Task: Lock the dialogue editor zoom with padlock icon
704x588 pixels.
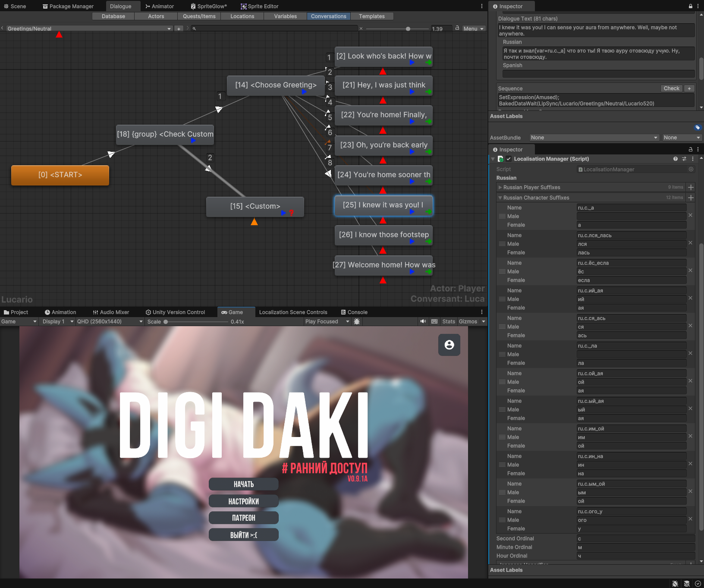Action: [457, 28]
